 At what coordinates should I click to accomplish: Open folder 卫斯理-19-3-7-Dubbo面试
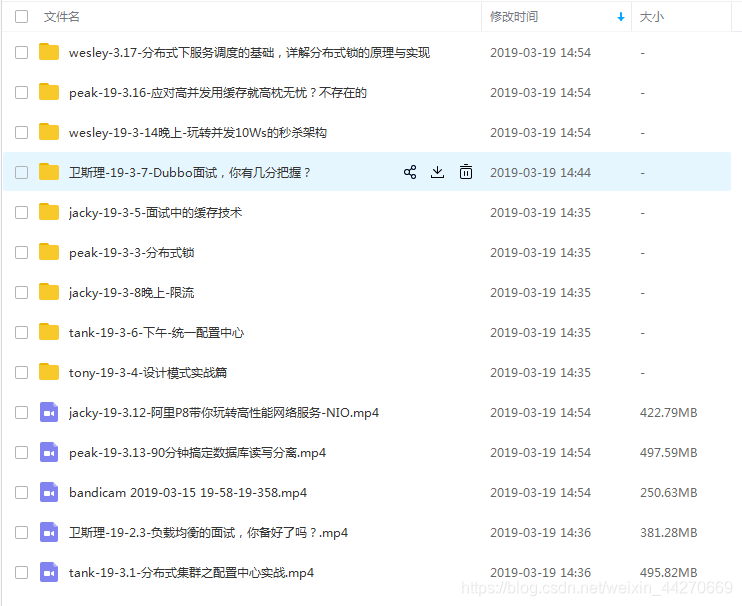click(x=189, y=173)
